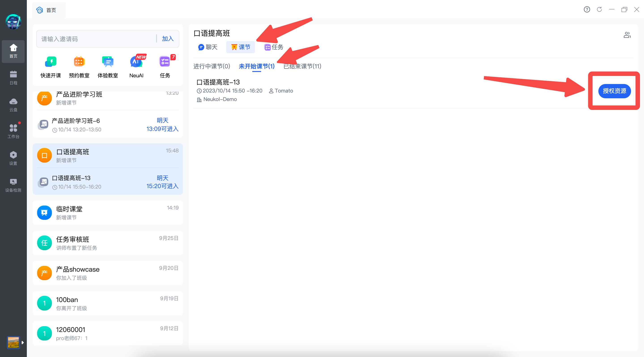644x357 pixels.
Task: Click 15:20可进入 for 口语提高班–13
Action: [163, 186]
